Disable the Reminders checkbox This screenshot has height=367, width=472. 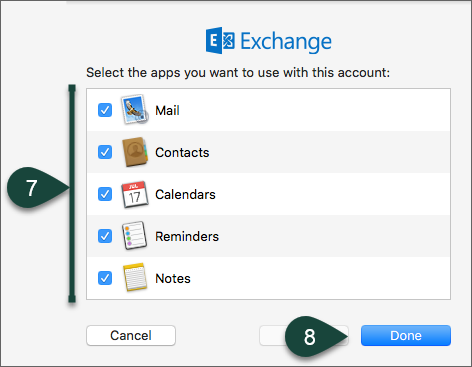(x=105, y=236)
